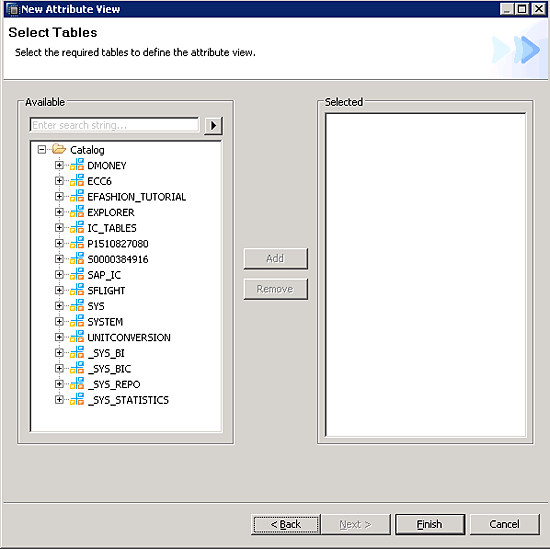The height and width of the screenshot is (549, 550).
Task: Focus the search string input field
Action: pyautogui.click(x=114, y=125)
